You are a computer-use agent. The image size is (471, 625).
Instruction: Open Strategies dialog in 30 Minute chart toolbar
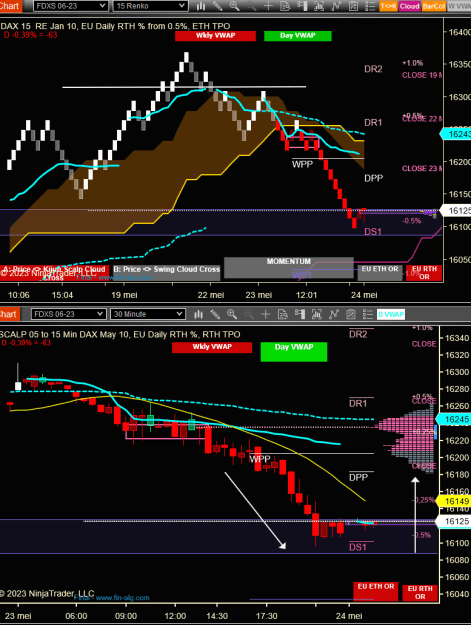click(351, 314)
